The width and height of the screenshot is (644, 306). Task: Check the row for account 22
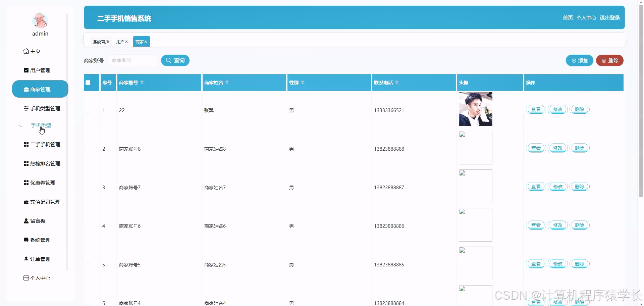pos(88,110)
